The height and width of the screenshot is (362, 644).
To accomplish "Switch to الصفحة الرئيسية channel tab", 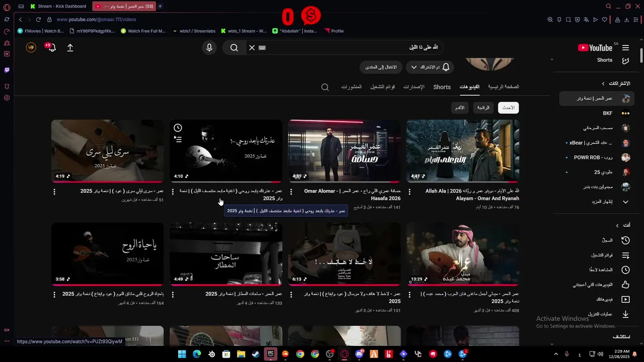I will pos(503,86).
